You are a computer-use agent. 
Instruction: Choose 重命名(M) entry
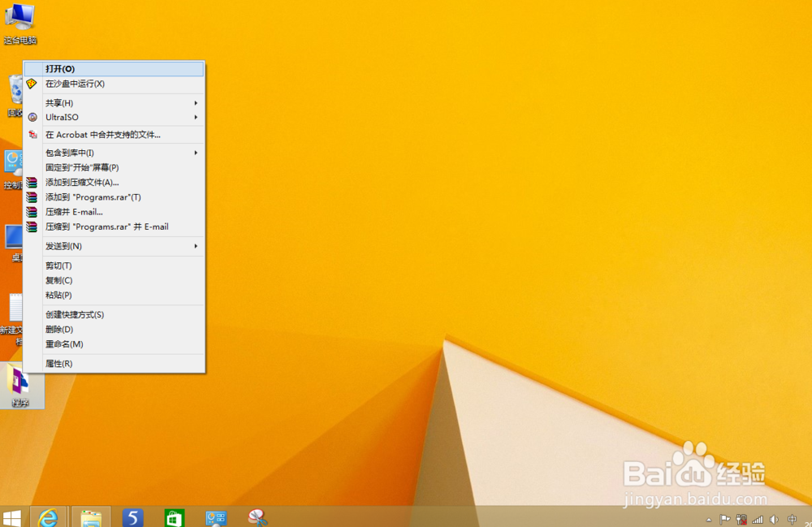(114, 344)
